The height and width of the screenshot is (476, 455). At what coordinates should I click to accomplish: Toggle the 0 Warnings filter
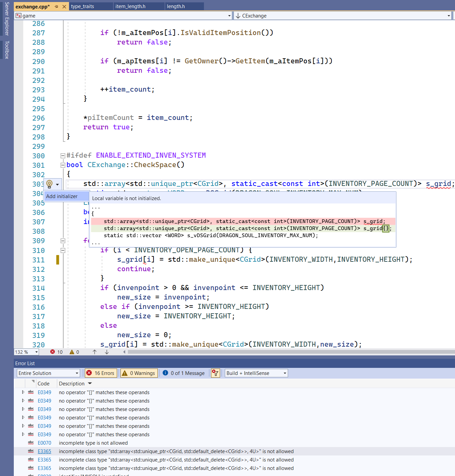[139, 373]
